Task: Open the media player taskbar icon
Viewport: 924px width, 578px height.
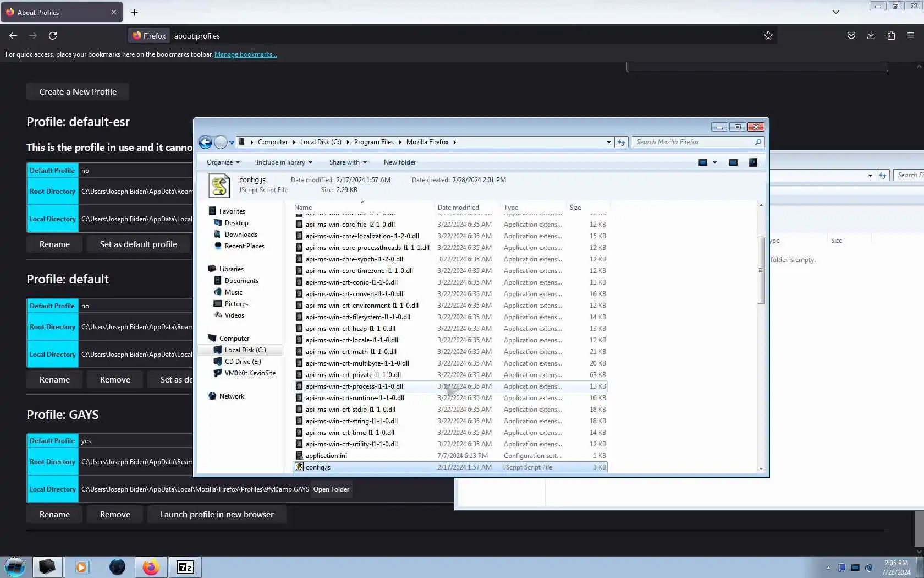Action: [81, 567]
